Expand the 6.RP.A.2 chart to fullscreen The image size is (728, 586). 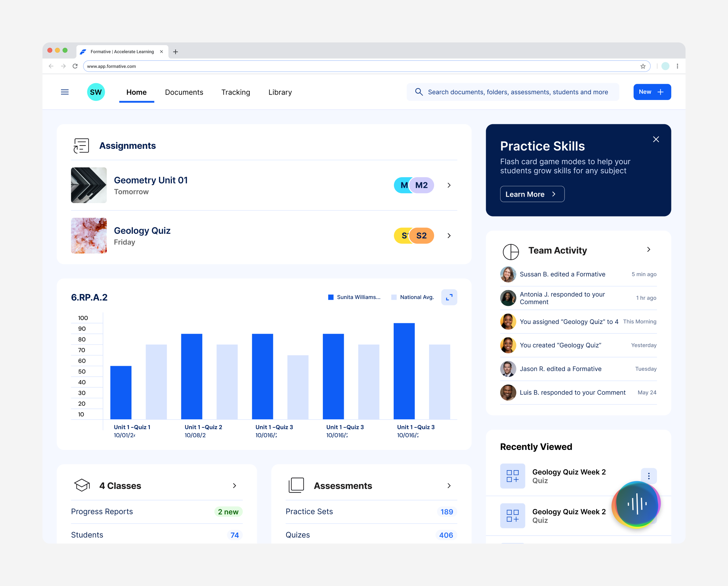[x=449, y=297]
